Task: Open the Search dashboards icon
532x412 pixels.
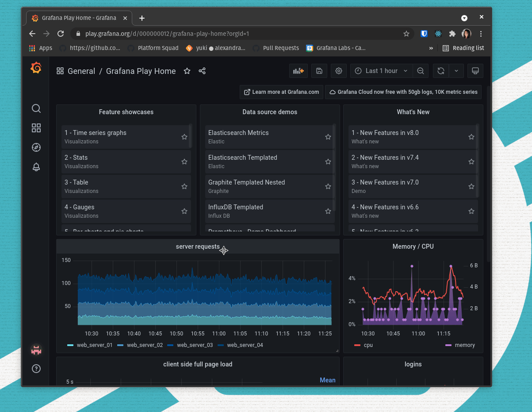Action: tap(36, 108)
